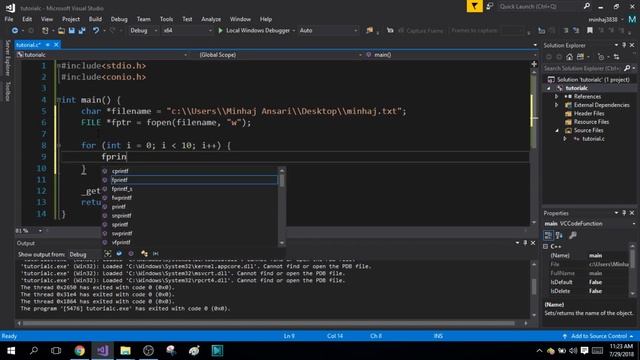Click Add to Source Control in status bar
Screen dimensions: 640x360
598,336
